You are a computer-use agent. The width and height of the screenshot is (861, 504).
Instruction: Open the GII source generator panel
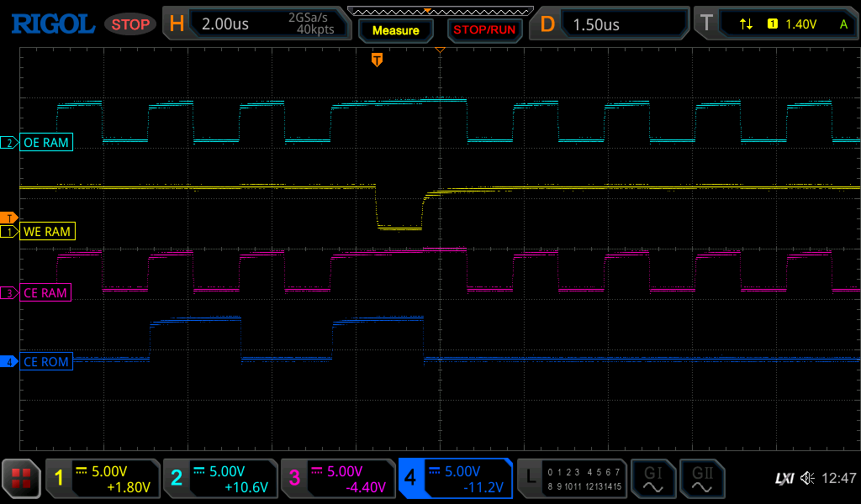(x=702, y=478)
